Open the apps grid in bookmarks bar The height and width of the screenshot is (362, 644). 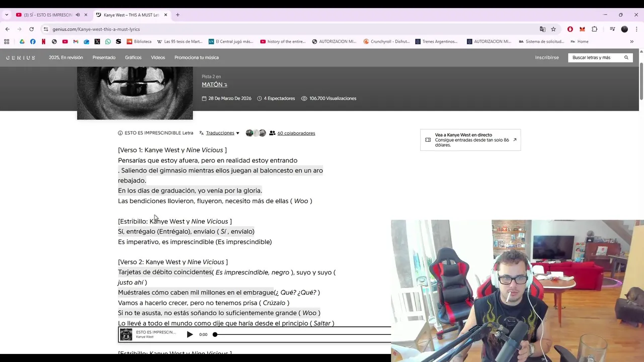pyautogui.click(x=7, y=42)
